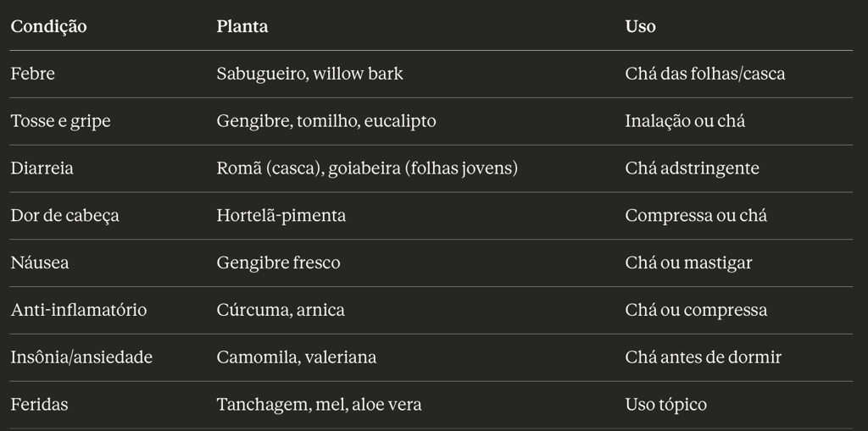868x431 pixels.
Task: Click Gengibre fresco cell
Action: coord(278,262)
